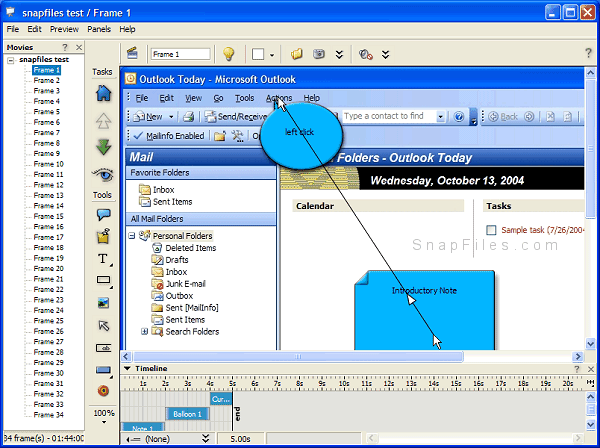
Task: Open the (None) transition dropdown
Action: click(x=205, y=438)
